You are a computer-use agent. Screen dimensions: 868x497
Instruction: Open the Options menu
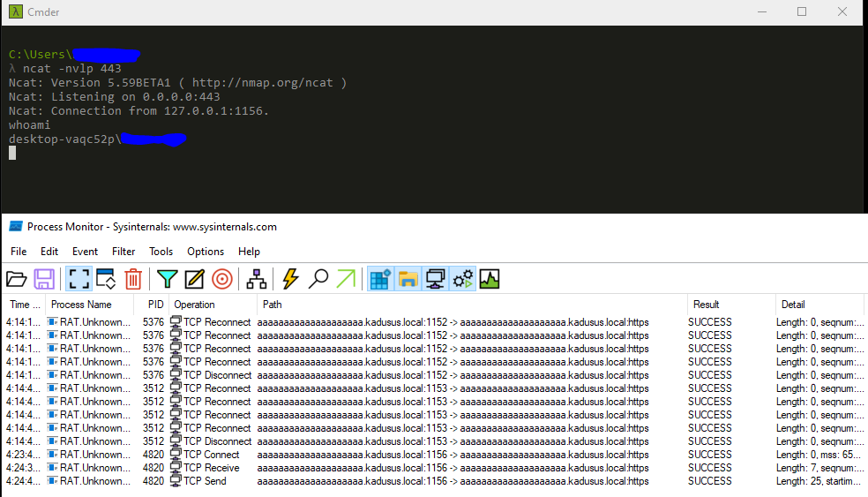(x=206, y=252)
